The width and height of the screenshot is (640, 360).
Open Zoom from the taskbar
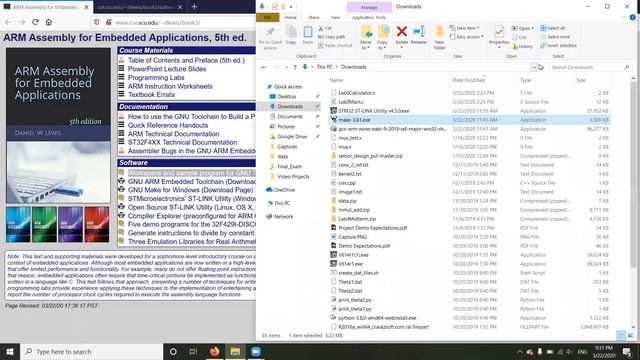[x=256, y=351]
